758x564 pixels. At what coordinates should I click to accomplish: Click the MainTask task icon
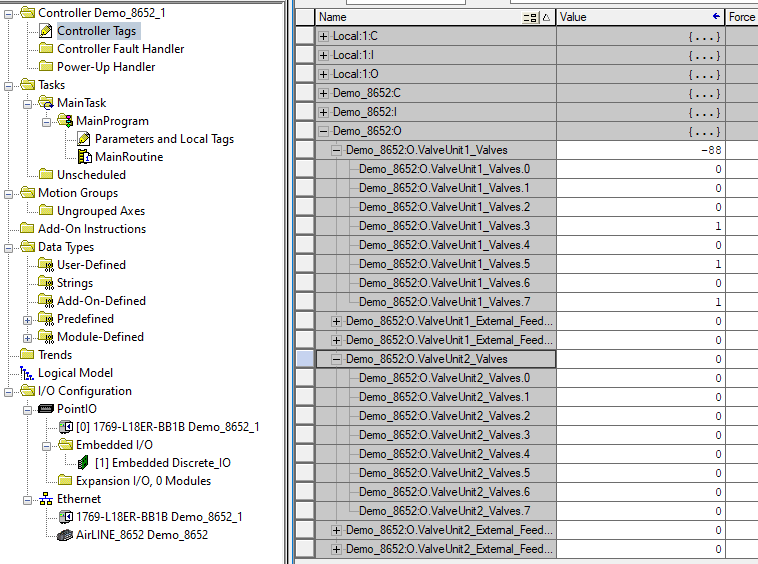tap(46, 102)
